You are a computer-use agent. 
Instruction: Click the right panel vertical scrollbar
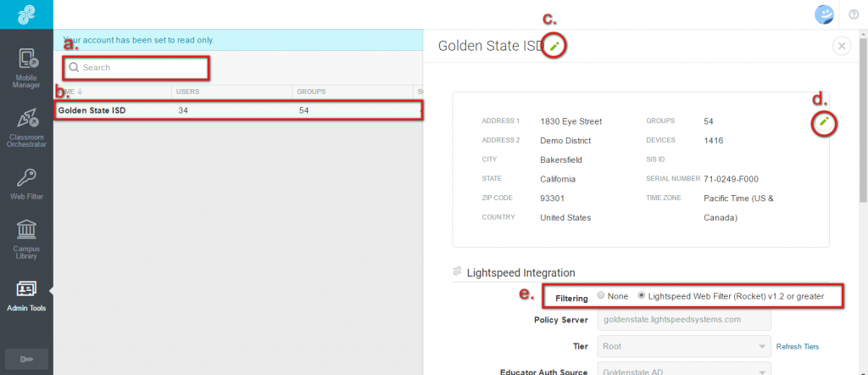tap(863, 122)
